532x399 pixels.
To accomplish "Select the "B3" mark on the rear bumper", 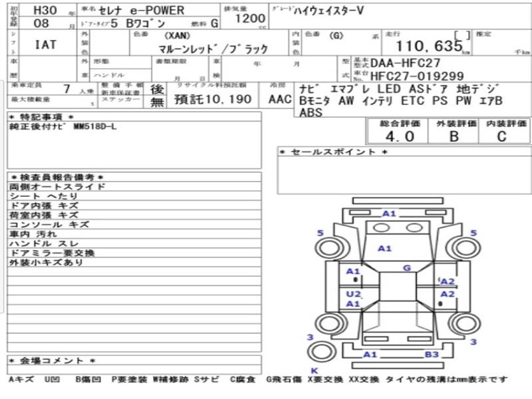I will pyautogui.click(x=432, y=354).
